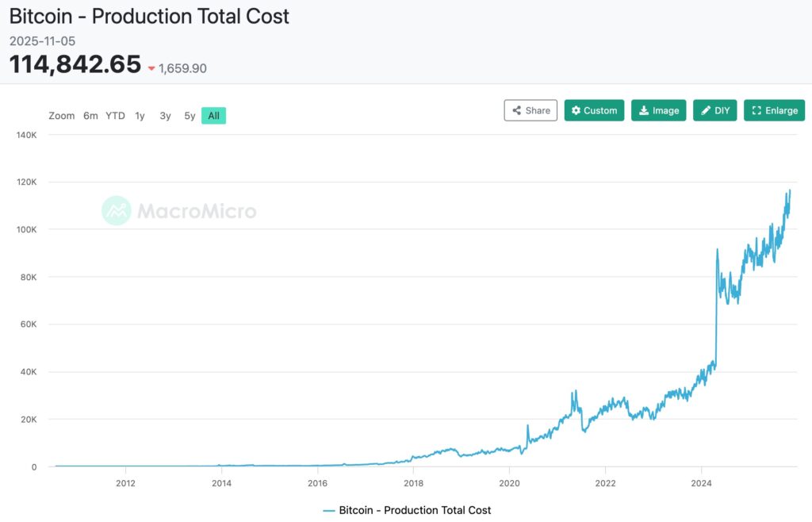Click the value 114,842.65 display
This screenshot has width=812, height=522.
(x=75, y=63)
